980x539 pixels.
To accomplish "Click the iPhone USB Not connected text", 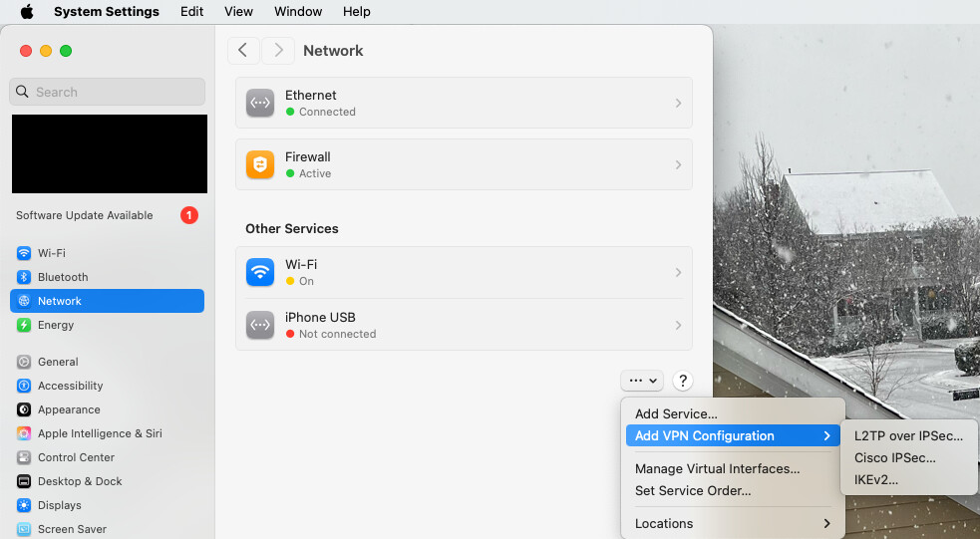I will [338, 334].
